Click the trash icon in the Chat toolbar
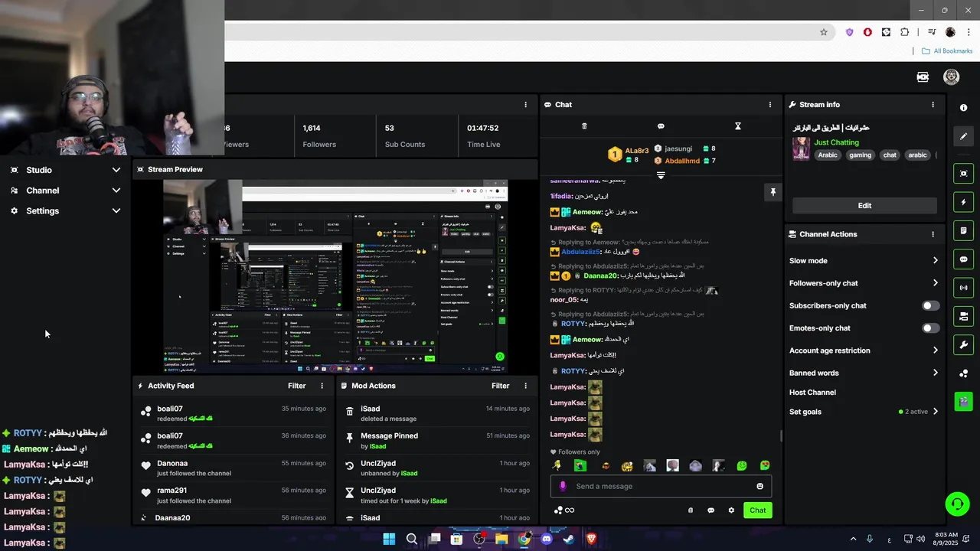The height and width of the screenshot is (551, 980). pyautogui.click(x=584, y=126)
